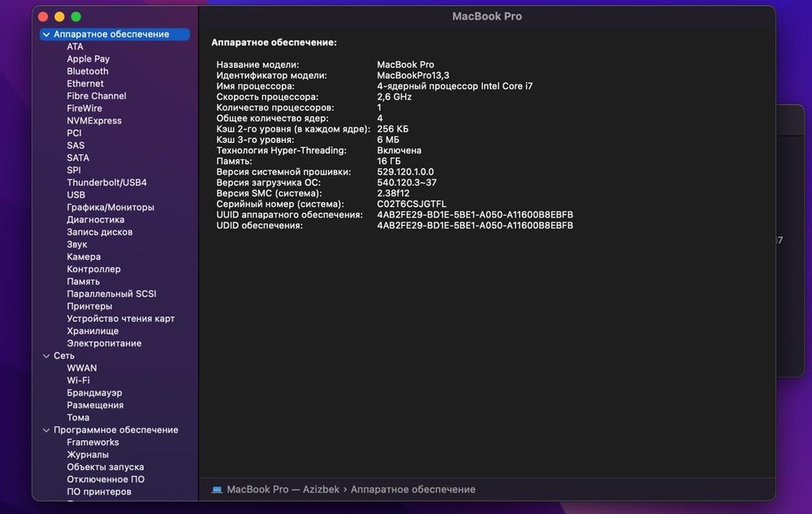Viewport: 812px width, 514px height.
Task: Collapse the Сеть section chevron
Action: pos(46,356)
